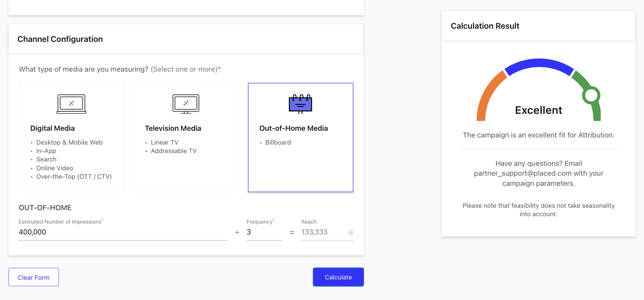Click the "Channel Configuration" heading
The width and height of the screenshot is (644, 300).
coord(60,39)
